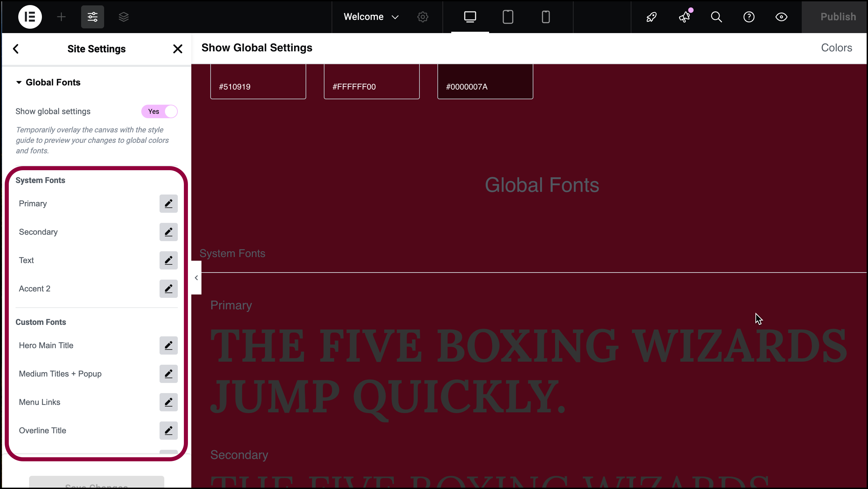Image resolution: width=868 pixels, height=489 pixels.
Task: Edit the Text font pencil icon
Action: coord(168,260)
